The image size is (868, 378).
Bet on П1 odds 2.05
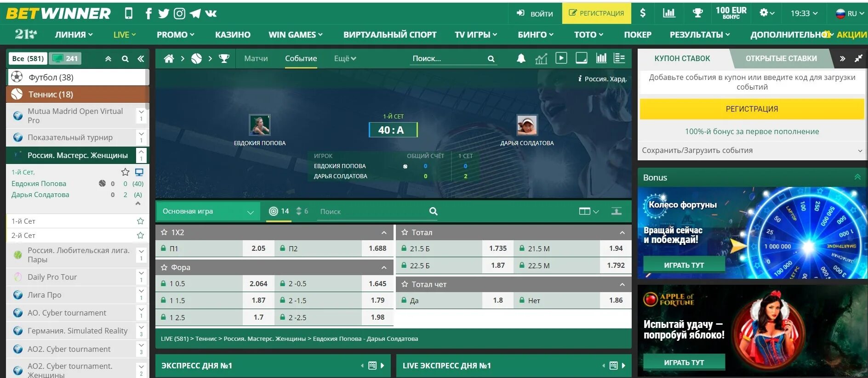point(215,248)
